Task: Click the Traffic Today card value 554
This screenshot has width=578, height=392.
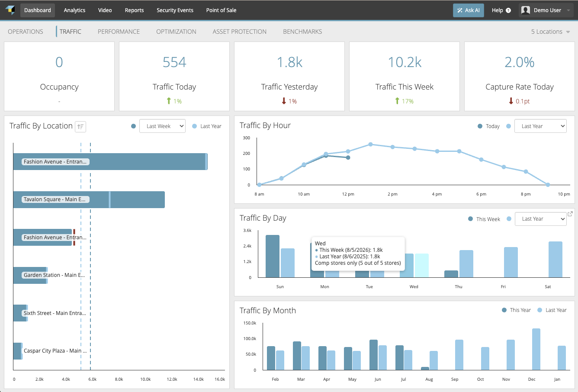Action: (174, 62)
